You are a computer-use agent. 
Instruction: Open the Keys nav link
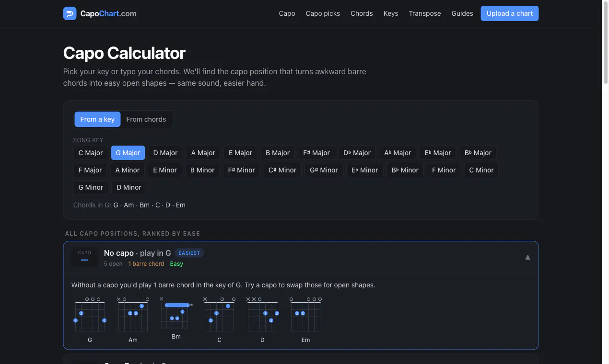coord(391,13)
